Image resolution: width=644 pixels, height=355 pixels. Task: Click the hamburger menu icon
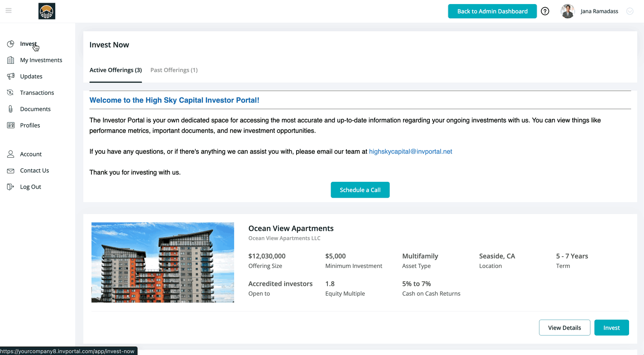point(9,11)
